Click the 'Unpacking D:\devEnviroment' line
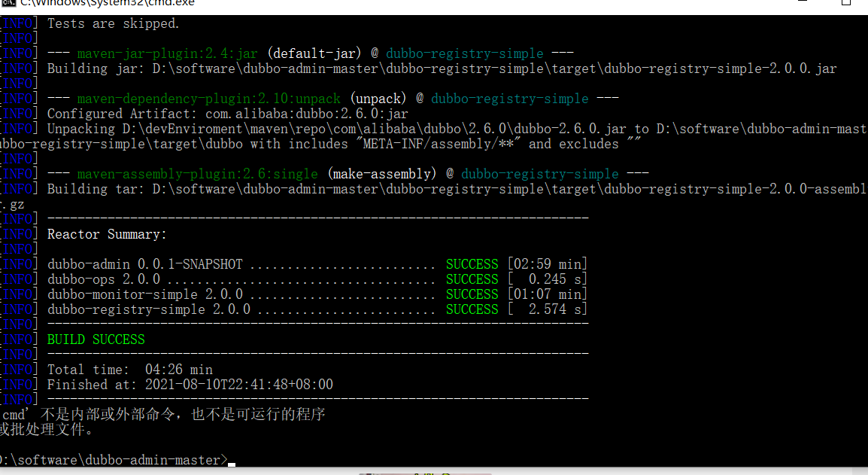This screenshot has height=475, width=868. (457, 129)
